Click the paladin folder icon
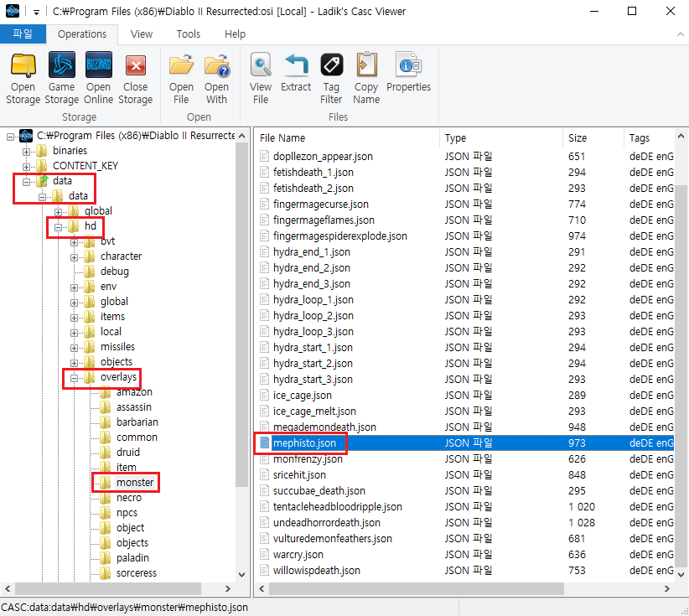Viewport: 689px width, 616px height. point(105,558)
